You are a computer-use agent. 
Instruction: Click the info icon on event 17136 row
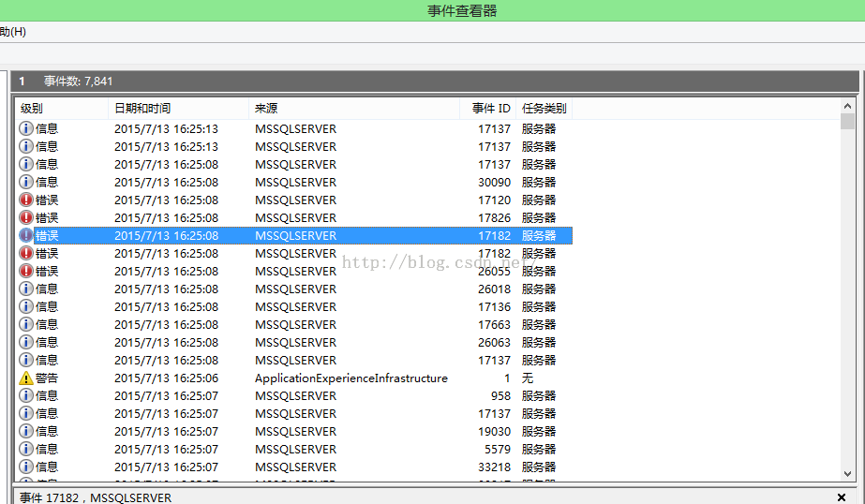[26, 306]
